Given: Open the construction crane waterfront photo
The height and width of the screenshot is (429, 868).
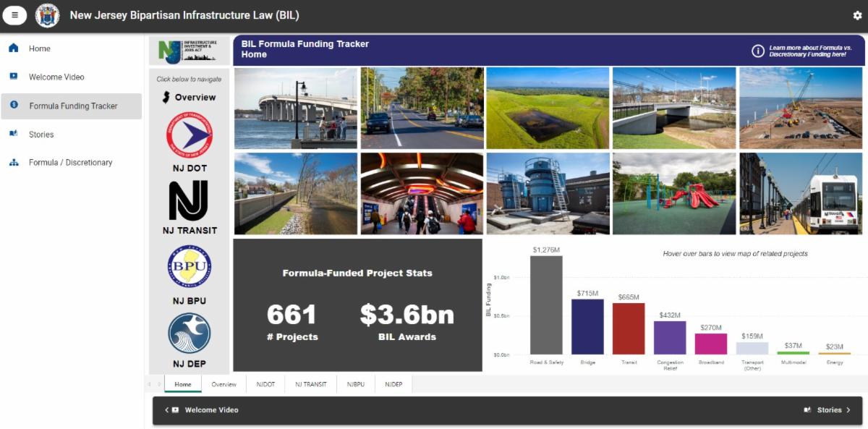Looking at the screenshot, I should [801, 108].
